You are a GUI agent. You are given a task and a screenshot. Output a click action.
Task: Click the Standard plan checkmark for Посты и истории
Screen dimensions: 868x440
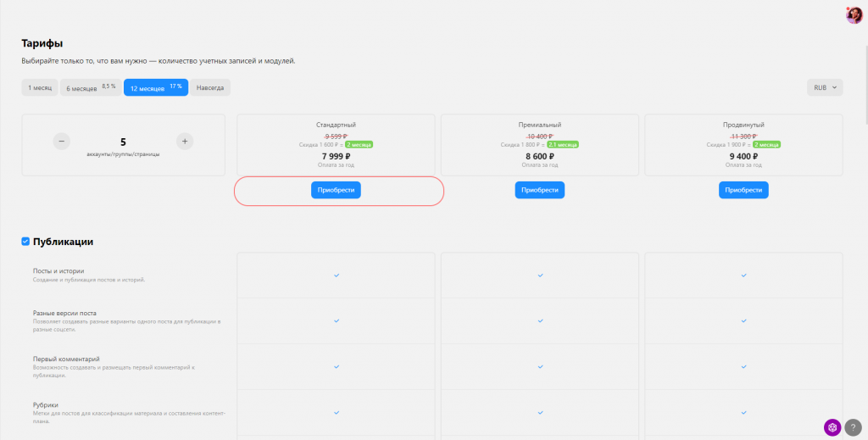click(336, 276)
